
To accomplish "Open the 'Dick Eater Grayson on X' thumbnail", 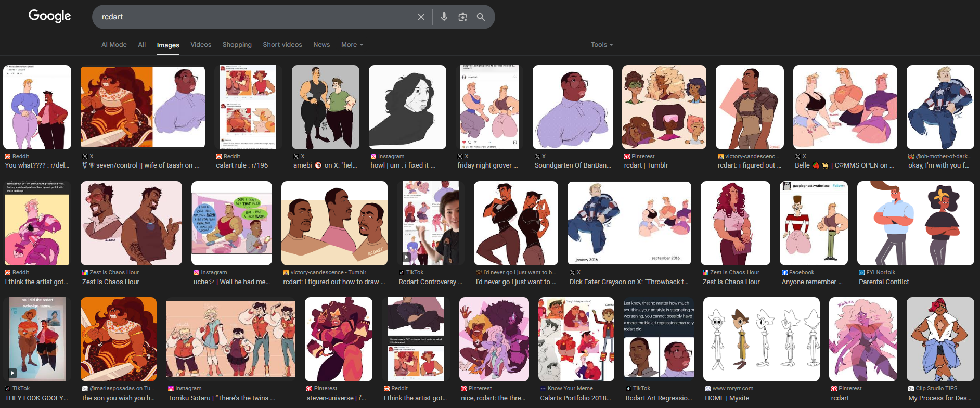I will 629,223.
